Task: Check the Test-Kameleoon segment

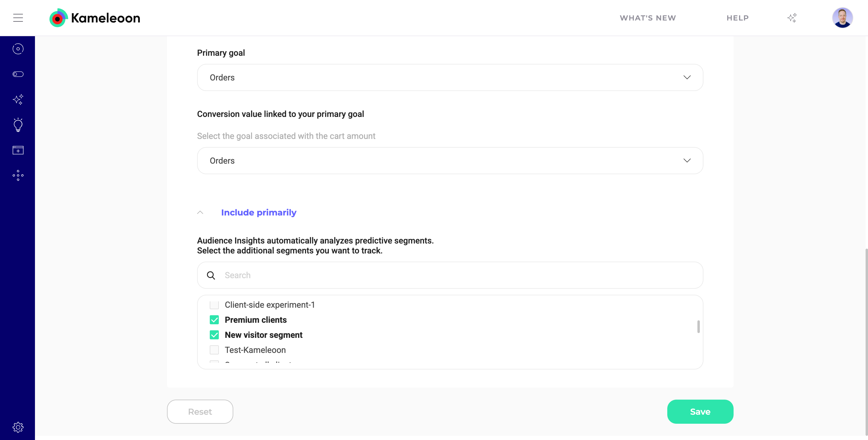Action: (214, 350)
